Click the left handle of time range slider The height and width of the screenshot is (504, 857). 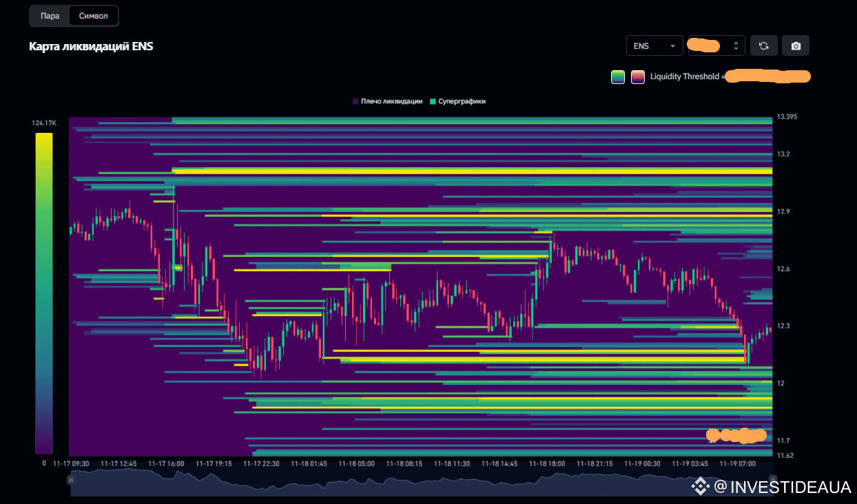point(70,479)
